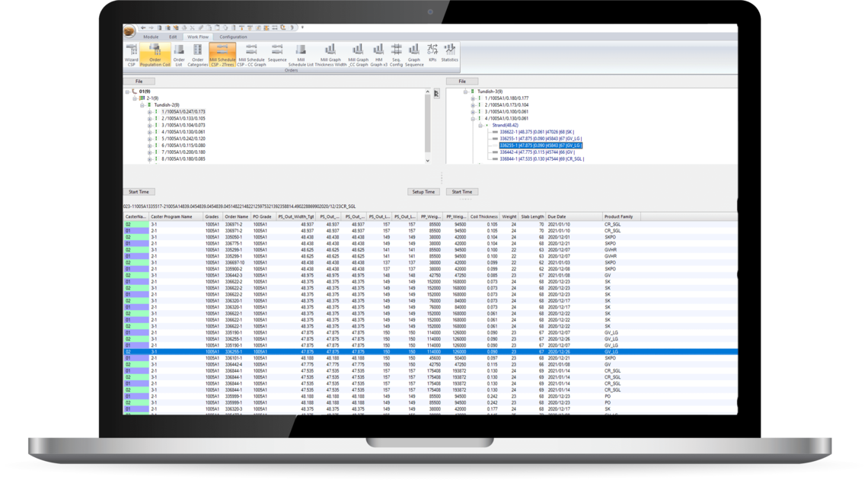The width and height of the screenshot is (868, 480).
Task: Click the left panel File button
Action: (x=139, y=81)
